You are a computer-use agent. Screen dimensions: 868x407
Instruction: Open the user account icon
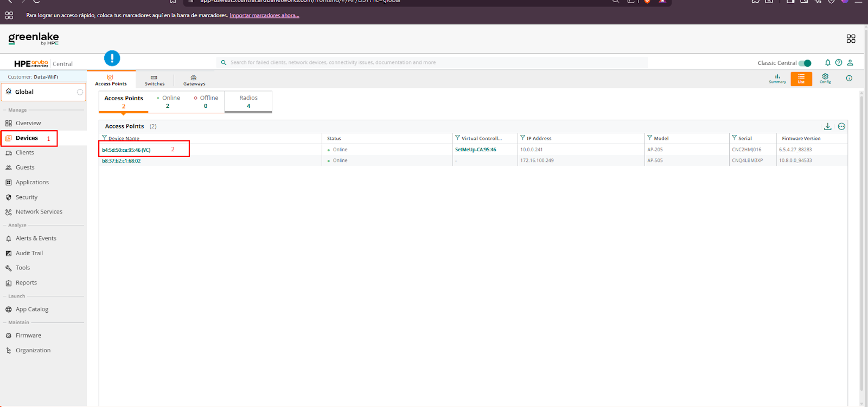tap(850, 63)
